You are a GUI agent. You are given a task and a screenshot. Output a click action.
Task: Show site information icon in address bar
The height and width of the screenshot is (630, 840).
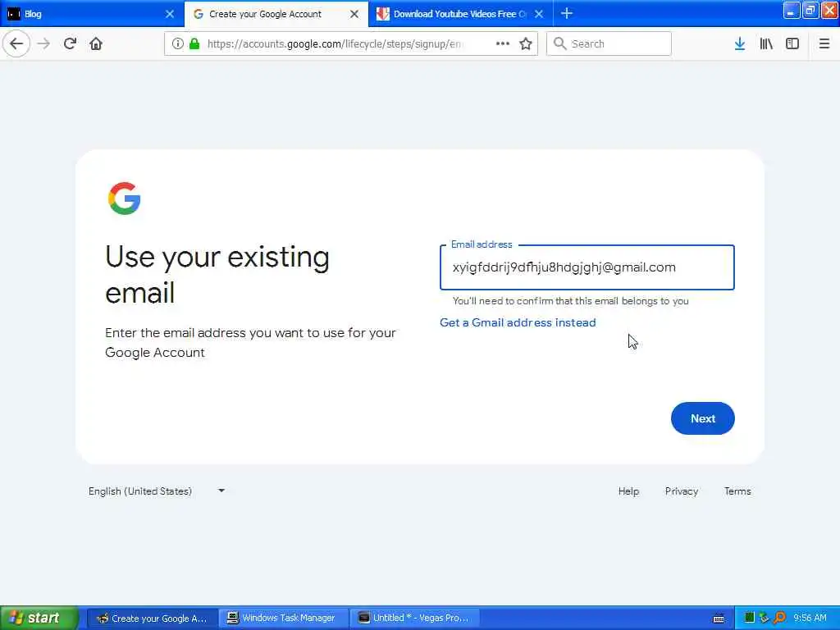177,43
